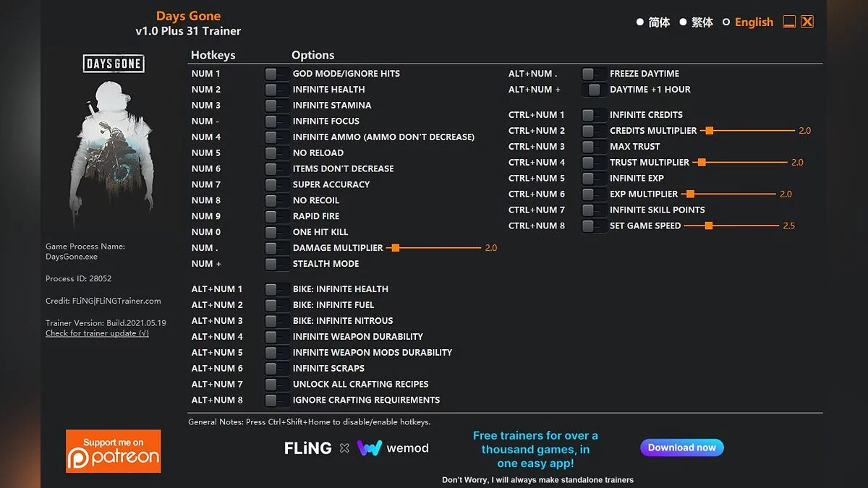Viewport: 868px width, 488px height.
Task: Click the Damage Multiplier value 2.0
Action: pyautogui.click(x=490, y=248)
